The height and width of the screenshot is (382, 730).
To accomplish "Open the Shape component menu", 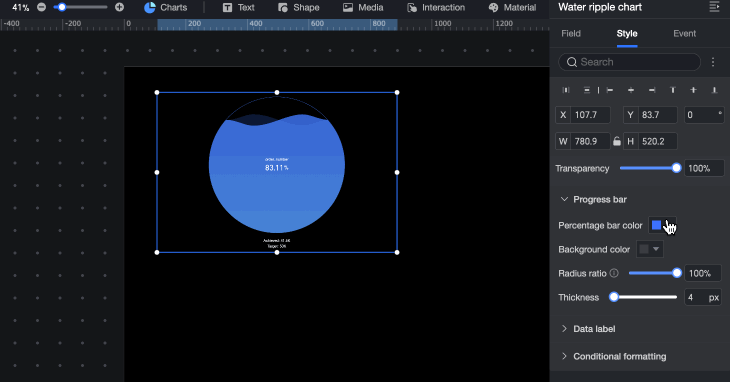I will pos(298,7).
